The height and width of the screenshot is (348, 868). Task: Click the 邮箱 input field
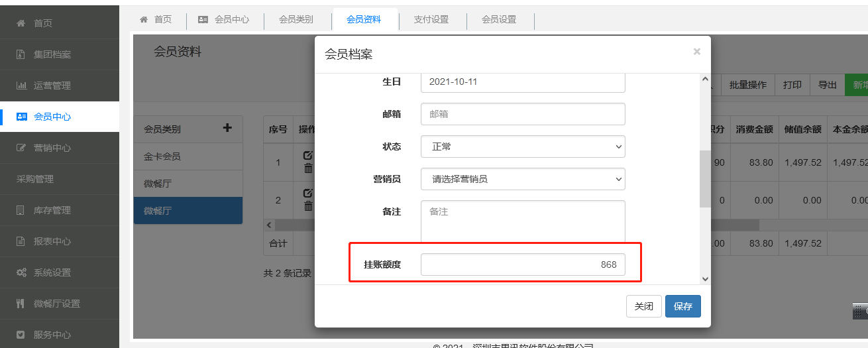(x=523, y=114)
